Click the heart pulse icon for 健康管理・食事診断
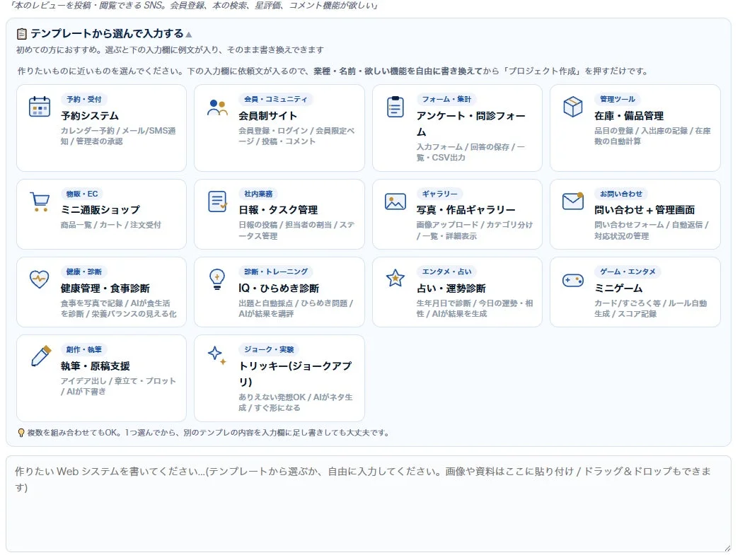Screen dimensions: 740x560 (x=39, y=279)
